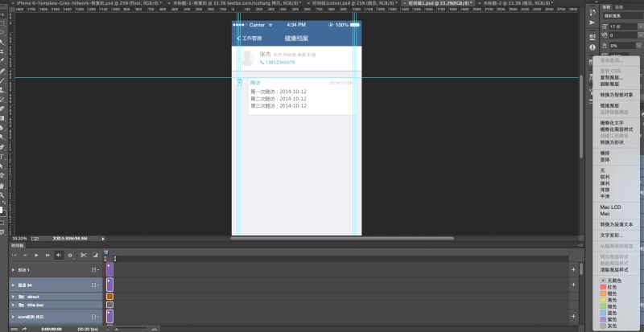Screen dimensions: 644x332
Task: Select the gray clip on title-bar track
Action: click(109, 305)
